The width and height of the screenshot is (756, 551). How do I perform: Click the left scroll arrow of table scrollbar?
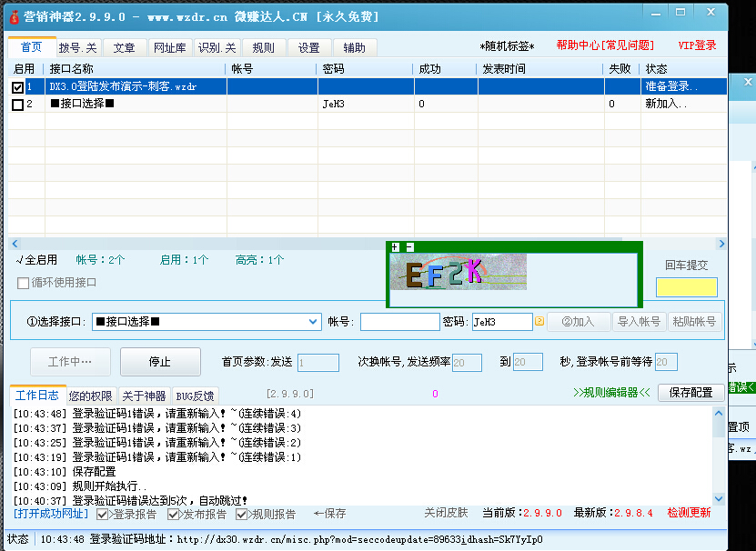(12, 244)
